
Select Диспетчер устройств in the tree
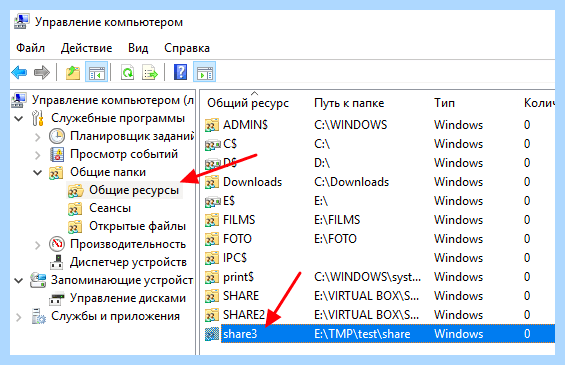click(128, 262)
